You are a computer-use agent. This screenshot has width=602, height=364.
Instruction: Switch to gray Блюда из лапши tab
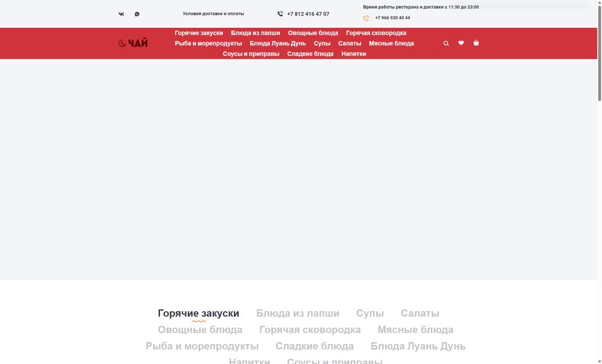tap(298, 313)
